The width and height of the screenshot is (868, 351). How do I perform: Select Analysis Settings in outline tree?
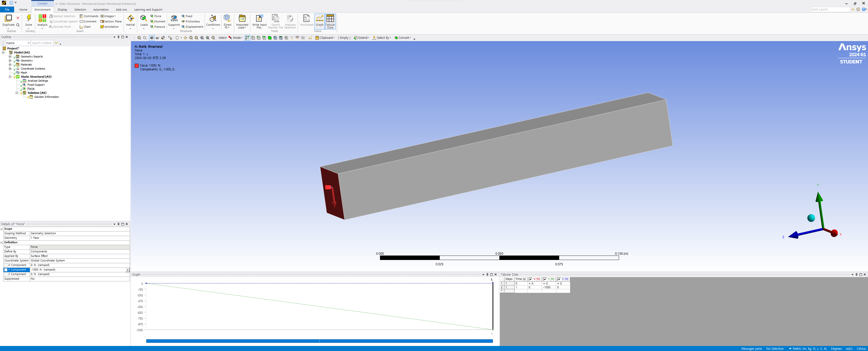tap(38, 81)
